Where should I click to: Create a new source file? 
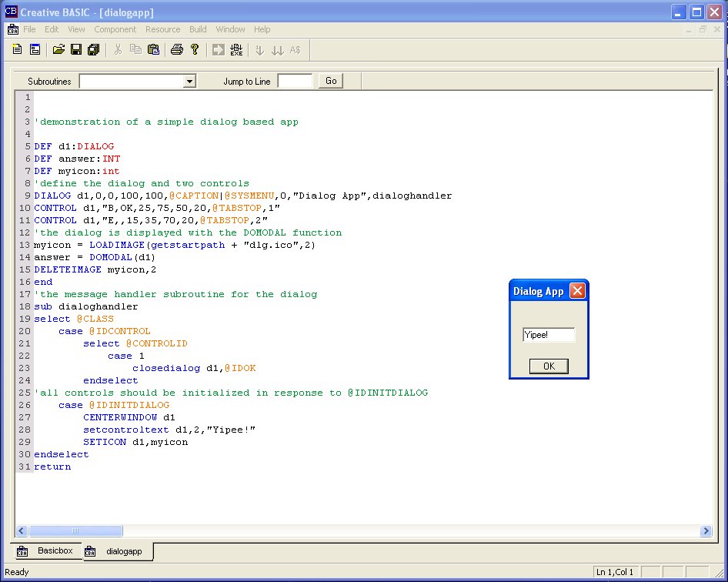pos(17,49)
